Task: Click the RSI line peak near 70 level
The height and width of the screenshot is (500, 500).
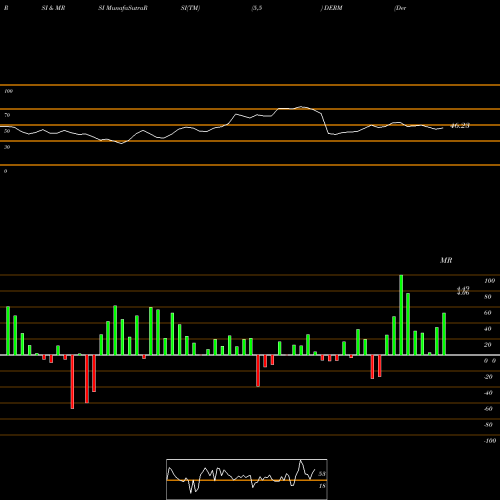Action: coord(301,107)
